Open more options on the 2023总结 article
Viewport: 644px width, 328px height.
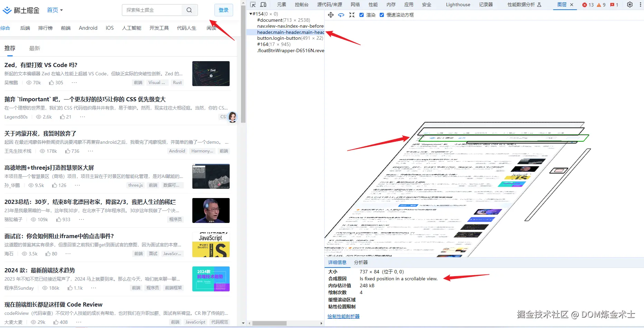click(x=81, y=219)
